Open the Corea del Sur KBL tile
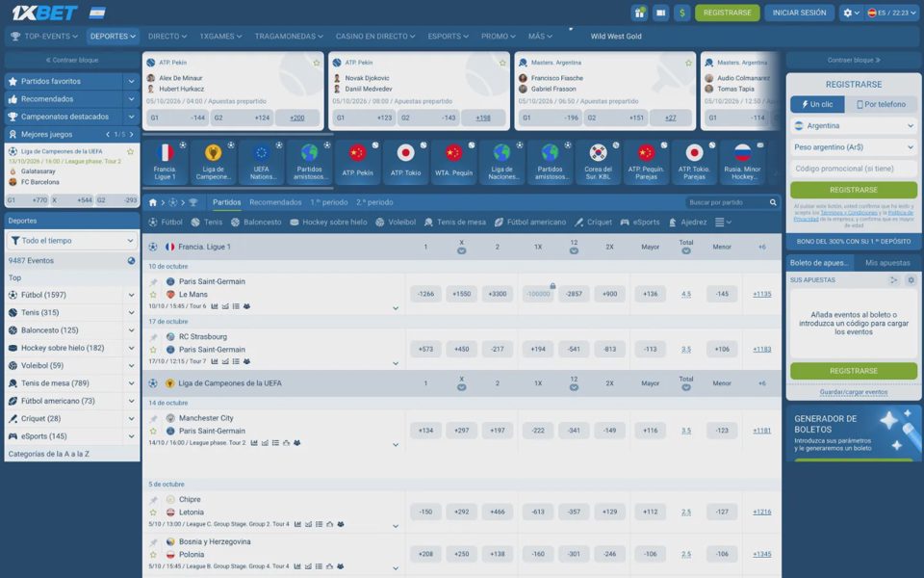924x578 pixels. click(598, 162)
